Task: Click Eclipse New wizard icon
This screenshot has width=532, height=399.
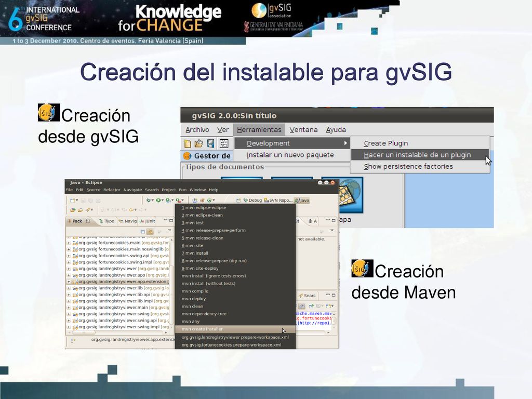Action: 72,201
